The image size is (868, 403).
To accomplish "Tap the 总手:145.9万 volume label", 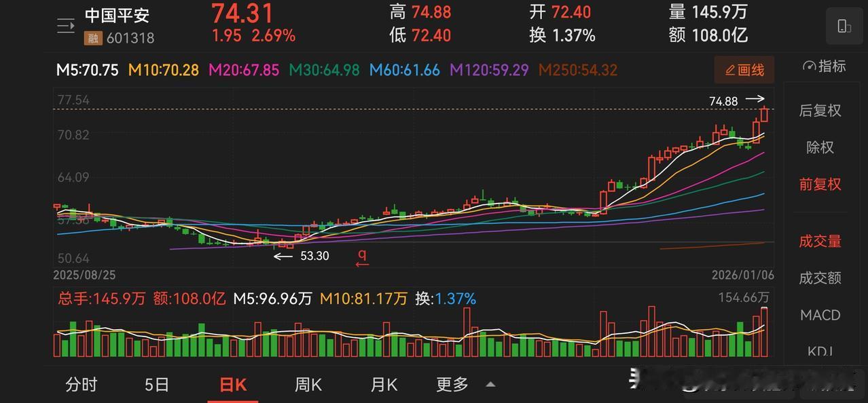I will tap(101, 299).
